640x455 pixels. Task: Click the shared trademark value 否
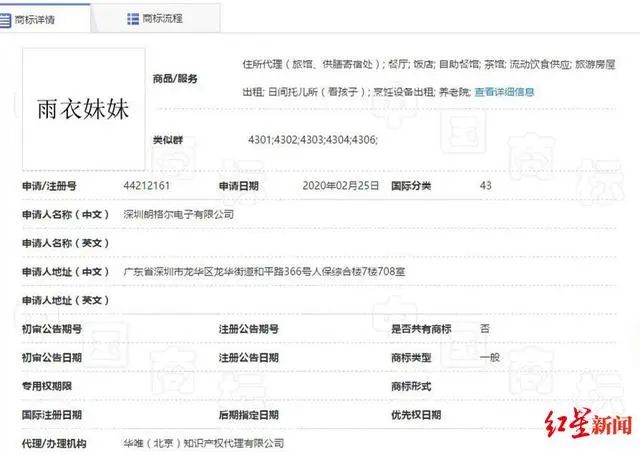[x=485, y=328]
